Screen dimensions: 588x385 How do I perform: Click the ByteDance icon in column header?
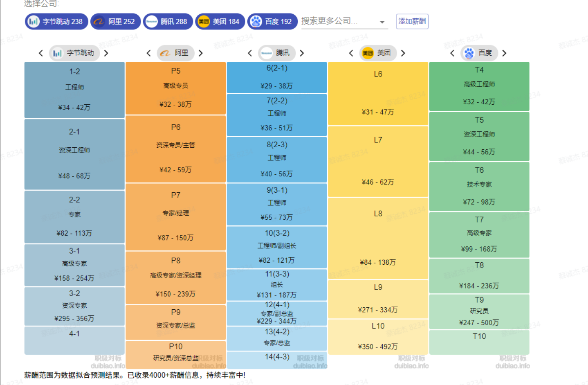[x=57, y=53]
